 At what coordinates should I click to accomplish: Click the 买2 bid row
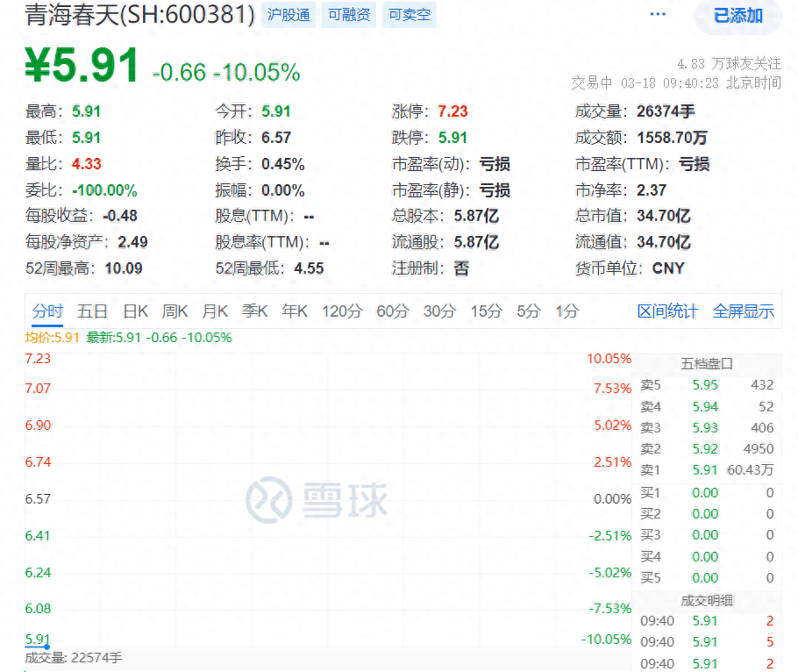point(707,514)
